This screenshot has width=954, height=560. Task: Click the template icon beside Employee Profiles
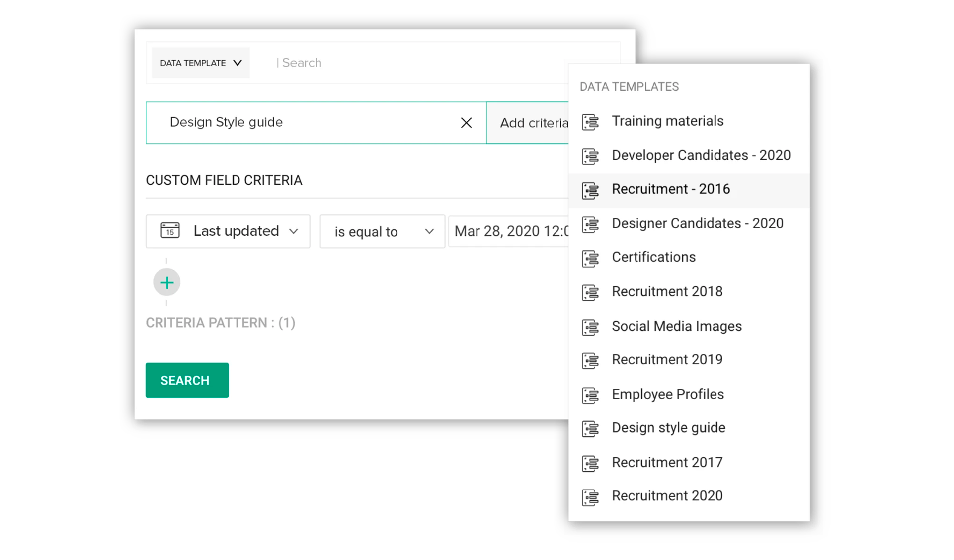pyautogui.click(x=590, y=395)
